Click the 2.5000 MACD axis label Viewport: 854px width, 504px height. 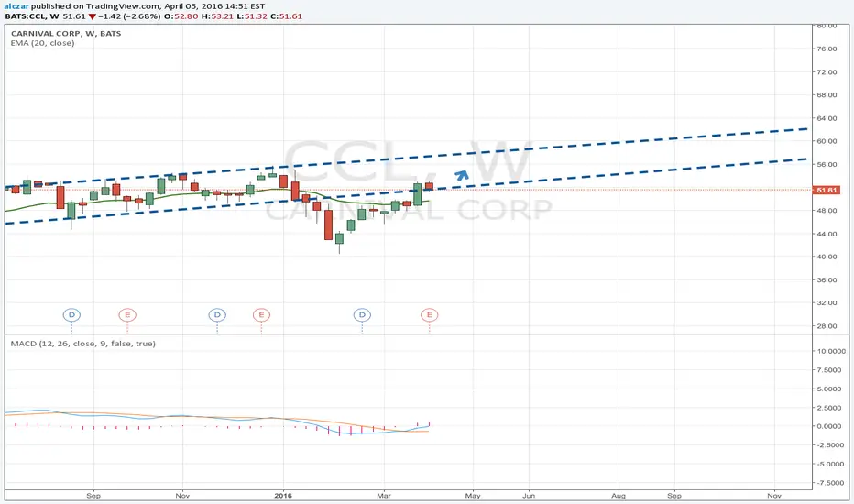(830, 408)
